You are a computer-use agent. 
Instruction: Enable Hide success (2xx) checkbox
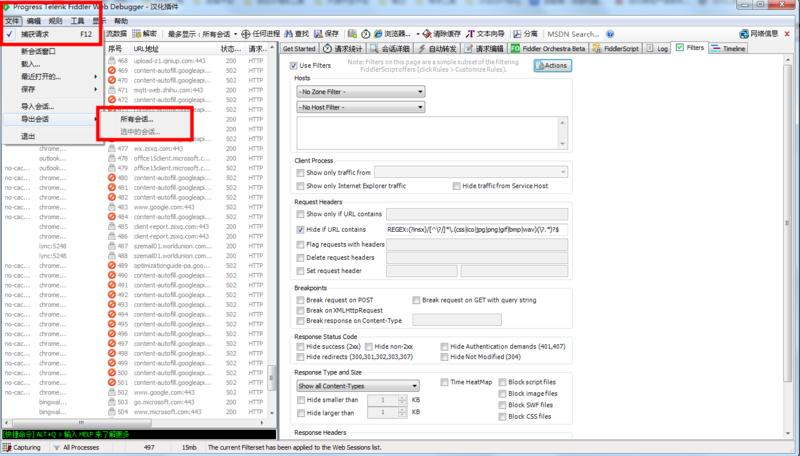pos(301,346)
